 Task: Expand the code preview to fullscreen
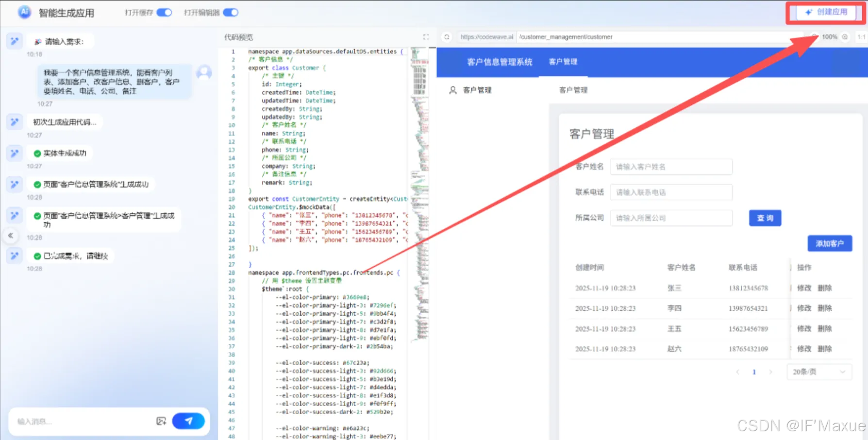click(426, 37)
